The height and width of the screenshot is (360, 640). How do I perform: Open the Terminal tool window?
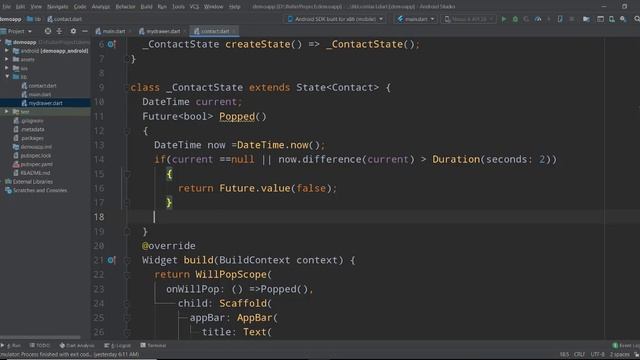[x=153, y=345]
